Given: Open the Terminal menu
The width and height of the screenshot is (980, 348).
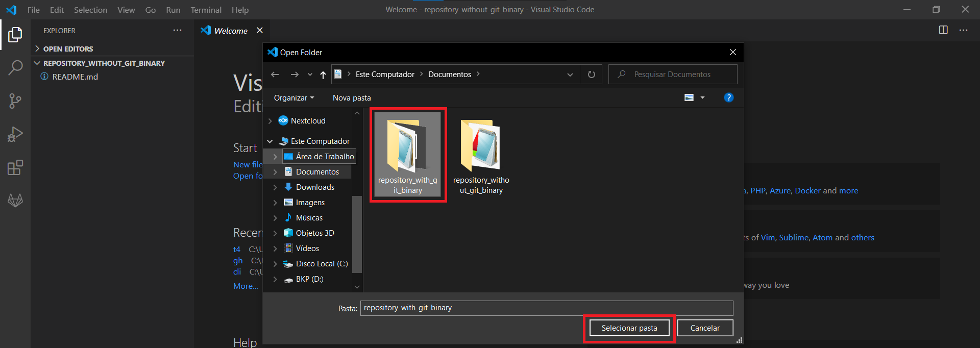Looking at the screenshot, I should click(206, 10).
